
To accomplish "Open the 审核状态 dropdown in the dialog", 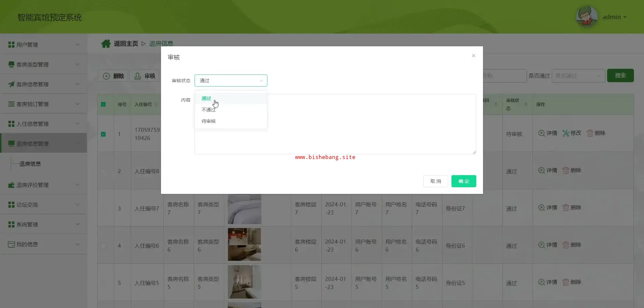I will [x=231, y=81].
